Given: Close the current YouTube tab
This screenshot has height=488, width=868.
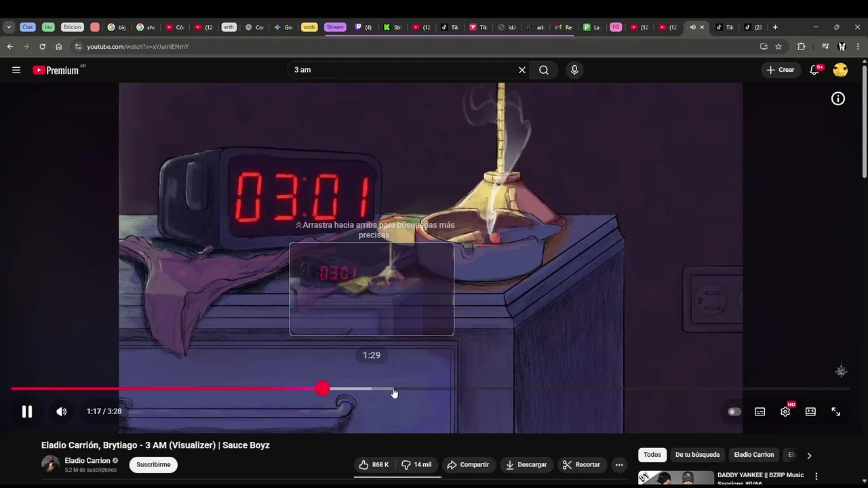Looking at the screenshot, I should click(702, 27).
